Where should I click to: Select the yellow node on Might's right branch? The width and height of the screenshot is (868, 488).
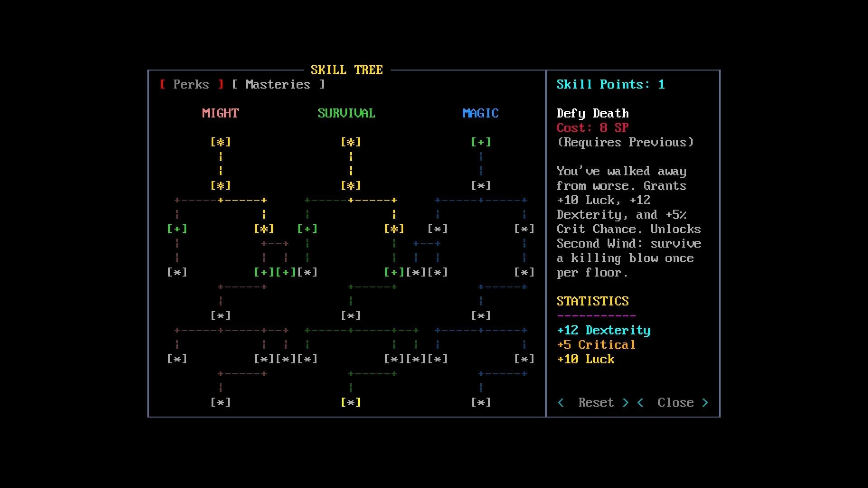coord(264,229)
